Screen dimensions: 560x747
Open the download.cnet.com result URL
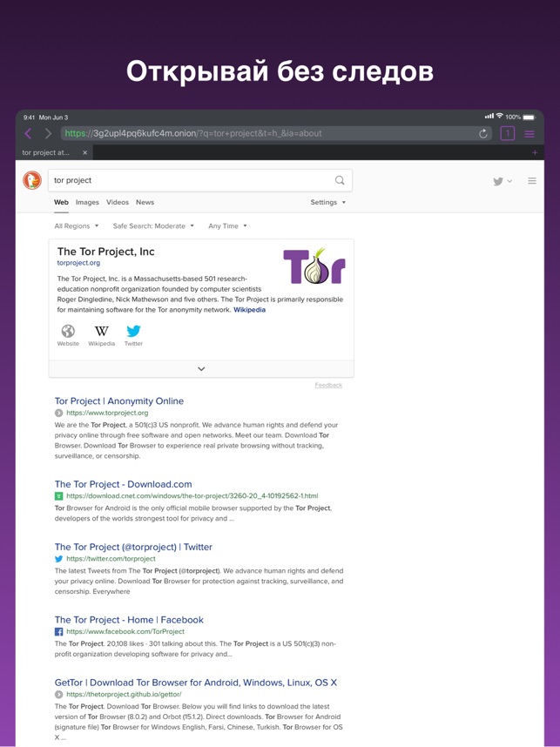point(192,496)
